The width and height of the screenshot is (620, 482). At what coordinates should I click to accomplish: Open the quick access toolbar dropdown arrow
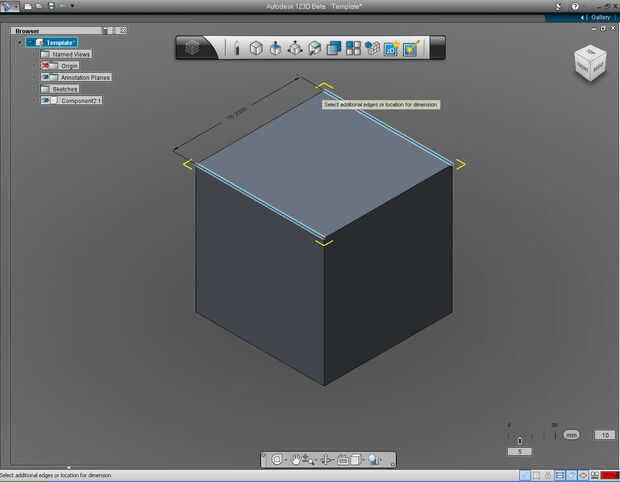72,6
